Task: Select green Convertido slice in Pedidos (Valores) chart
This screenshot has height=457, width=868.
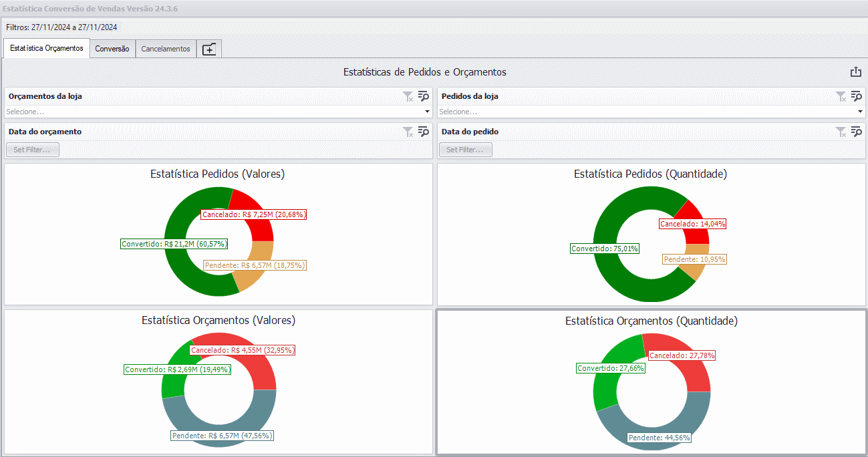Action: pyautogui.click(x=184, y=274)
